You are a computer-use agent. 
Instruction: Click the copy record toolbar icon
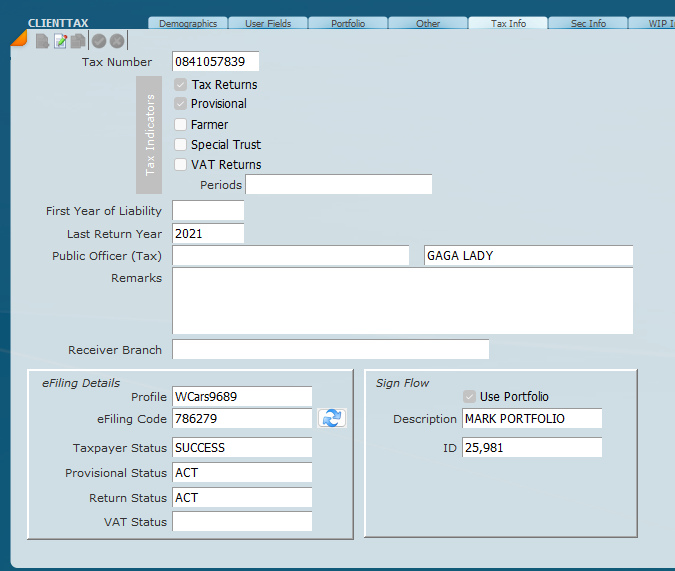77,41
